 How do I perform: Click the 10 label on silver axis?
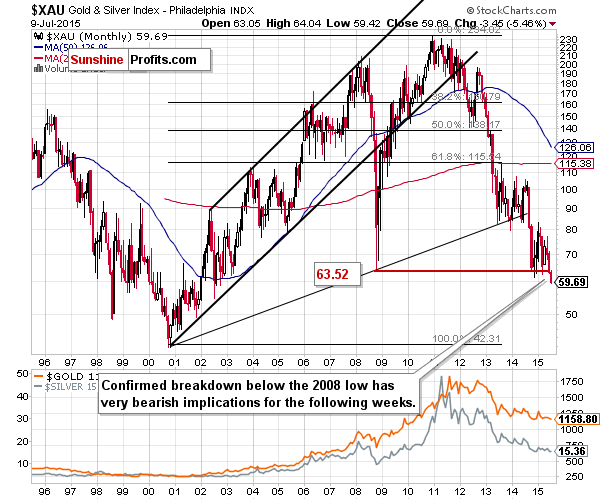pyautogui.click(x=23, y=464)
